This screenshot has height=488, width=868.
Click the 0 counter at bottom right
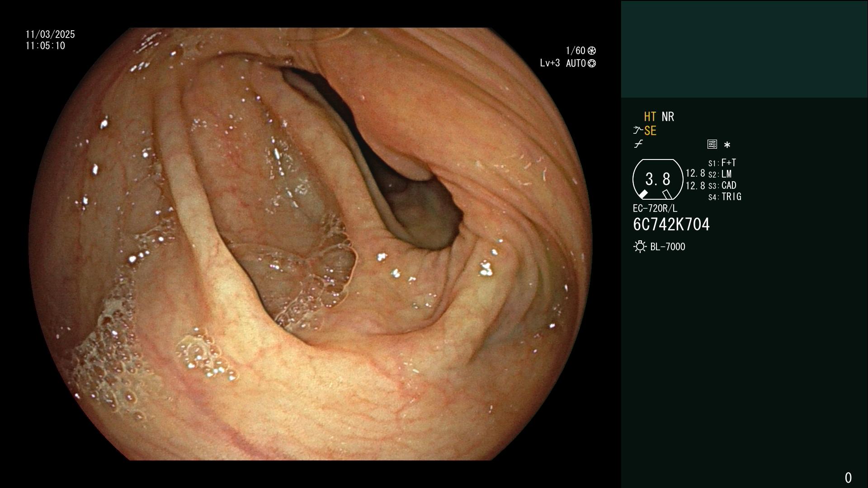pyautogui.click(x=848, y=478)
